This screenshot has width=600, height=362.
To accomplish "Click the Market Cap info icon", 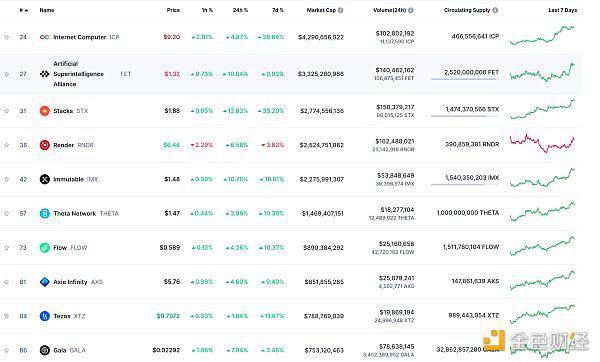I will click(341, 10).
